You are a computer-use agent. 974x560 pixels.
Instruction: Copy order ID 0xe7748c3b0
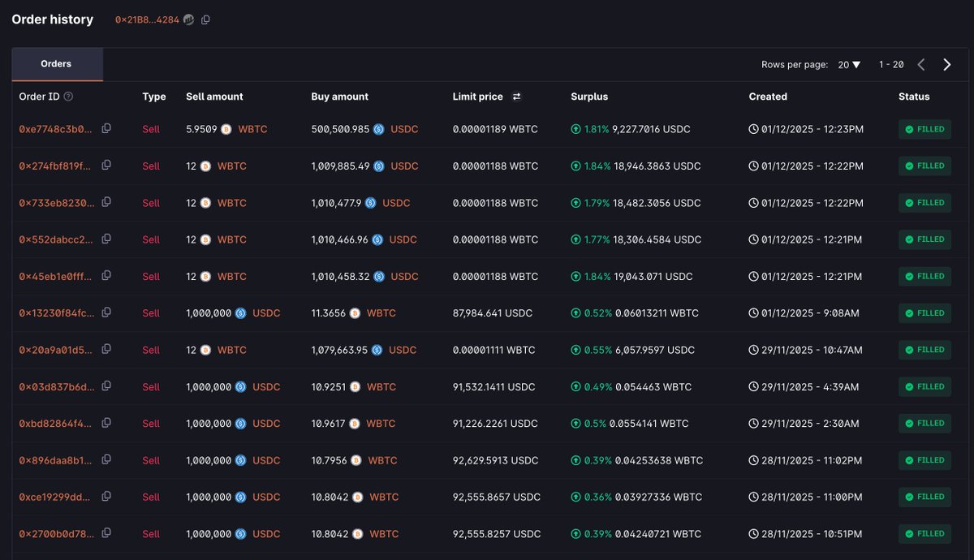point(106,128)
